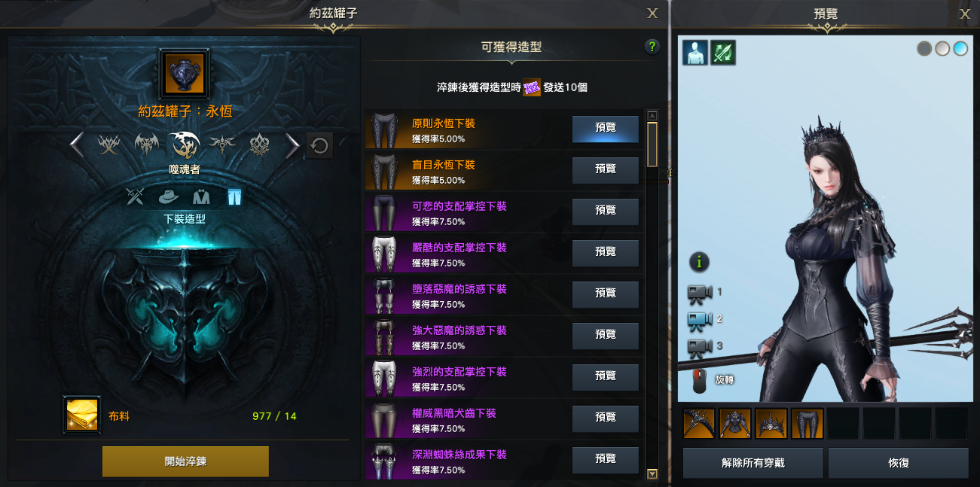This screenshot has width=980, height=487.
Task: Click the green help question mark icon
Action: click(652, 47)
